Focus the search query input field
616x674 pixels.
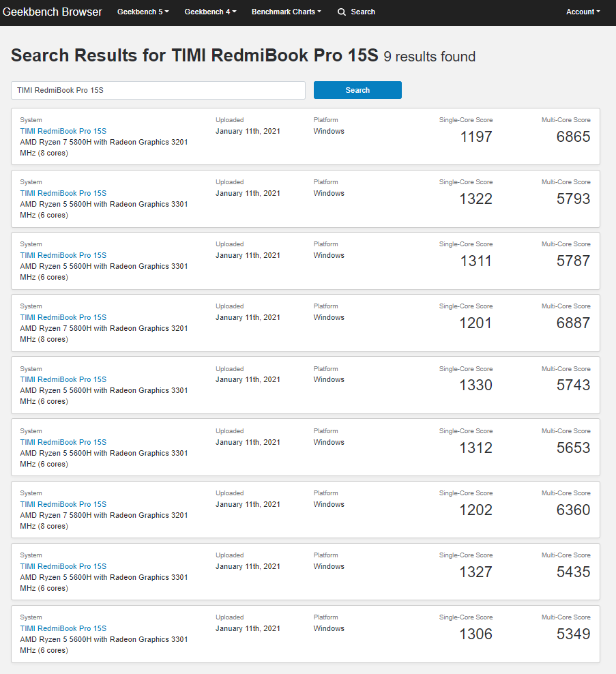[x=158, y=90]
